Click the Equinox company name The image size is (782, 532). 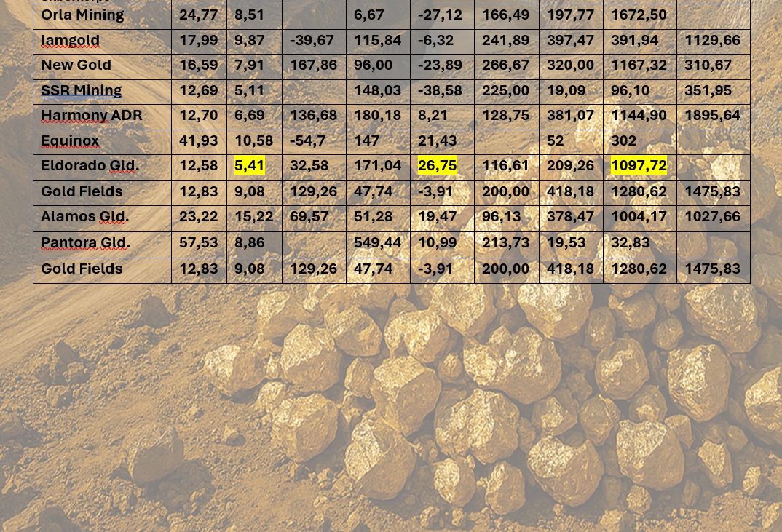click(x=70, y=141)
